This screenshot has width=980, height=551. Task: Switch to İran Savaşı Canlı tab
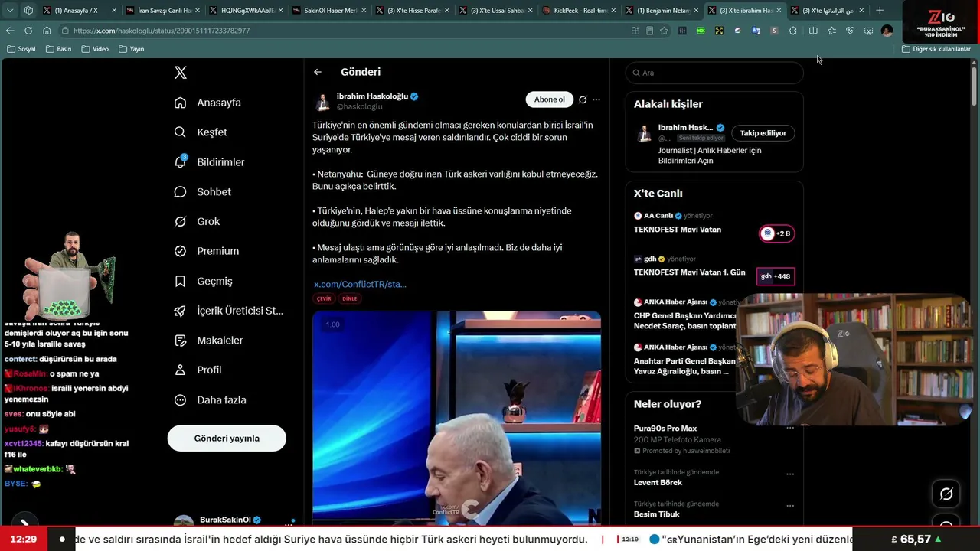[161, 11]
